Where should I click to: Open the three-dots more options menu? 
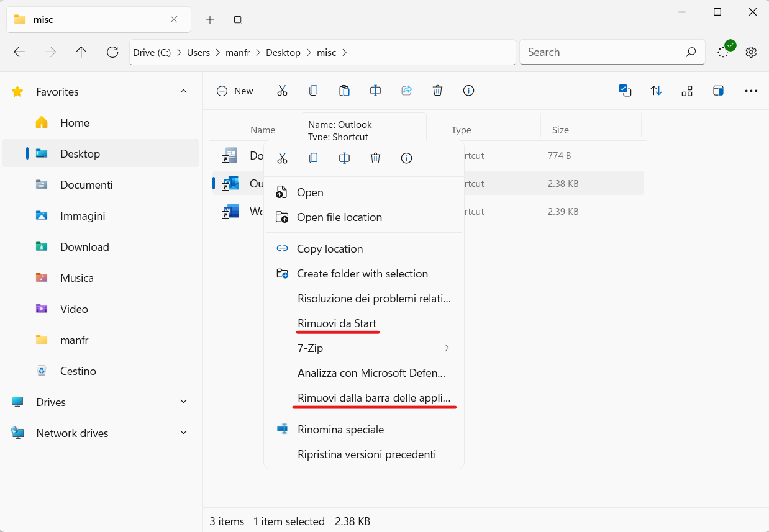pyautogui.click(x=751, y=91)
